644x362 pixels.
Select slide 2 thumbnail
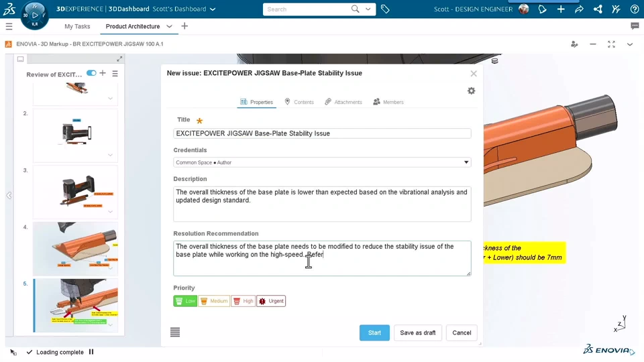coord(75,136)
